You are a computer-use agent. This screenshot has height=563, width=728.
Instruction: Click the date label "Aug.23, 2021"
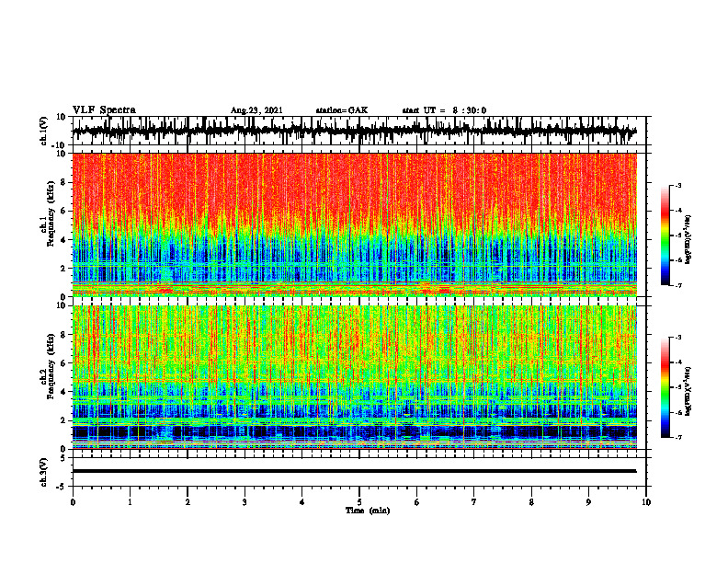click(x=256, y=110)
